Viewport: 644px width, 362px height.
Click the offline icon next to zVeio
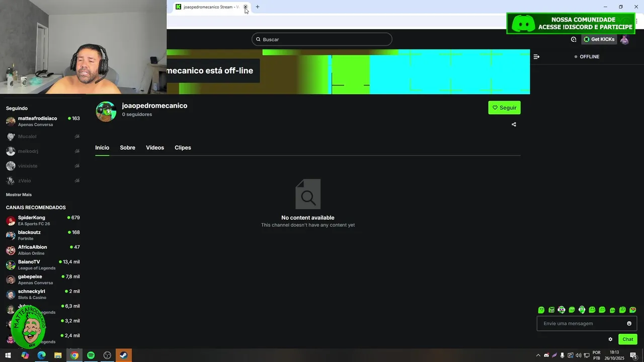click(x=77, y=180)
